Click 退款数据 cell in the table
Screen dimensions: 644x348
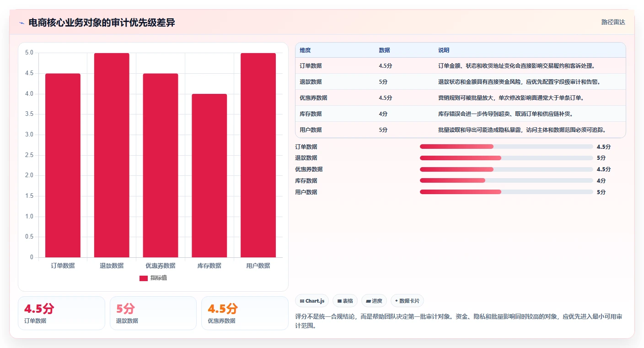[311, 82]
